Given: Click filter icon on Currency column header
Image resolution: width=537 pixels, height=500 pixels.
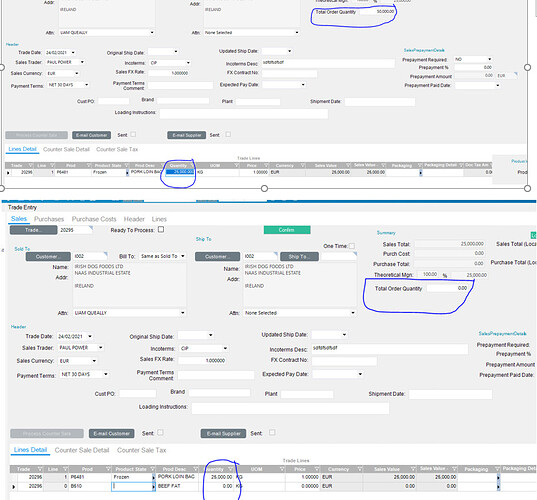Looking at the screenshot, I should point(360,469).
